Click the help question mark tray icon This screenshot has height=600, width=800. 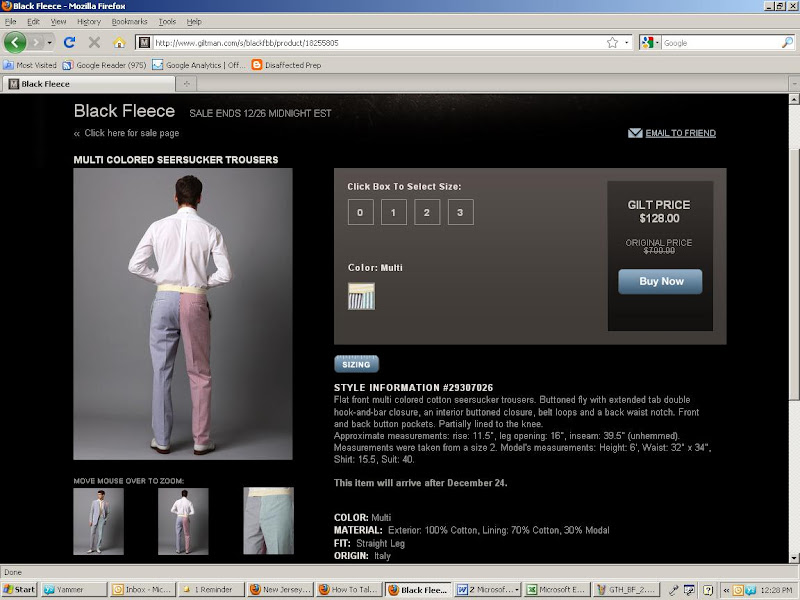(x=708, y=590)
